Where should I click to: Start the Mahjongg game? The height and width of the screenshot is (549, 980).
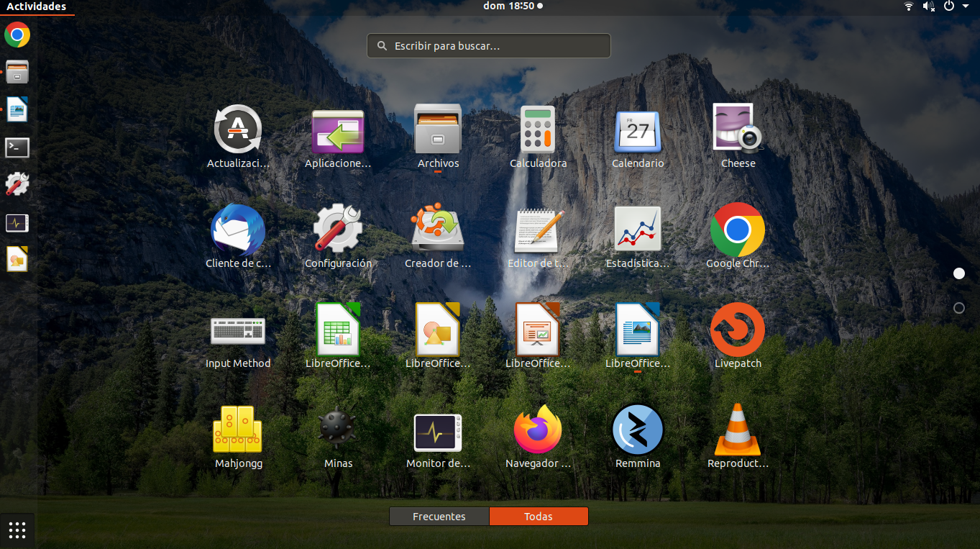[x=238, y=430]
